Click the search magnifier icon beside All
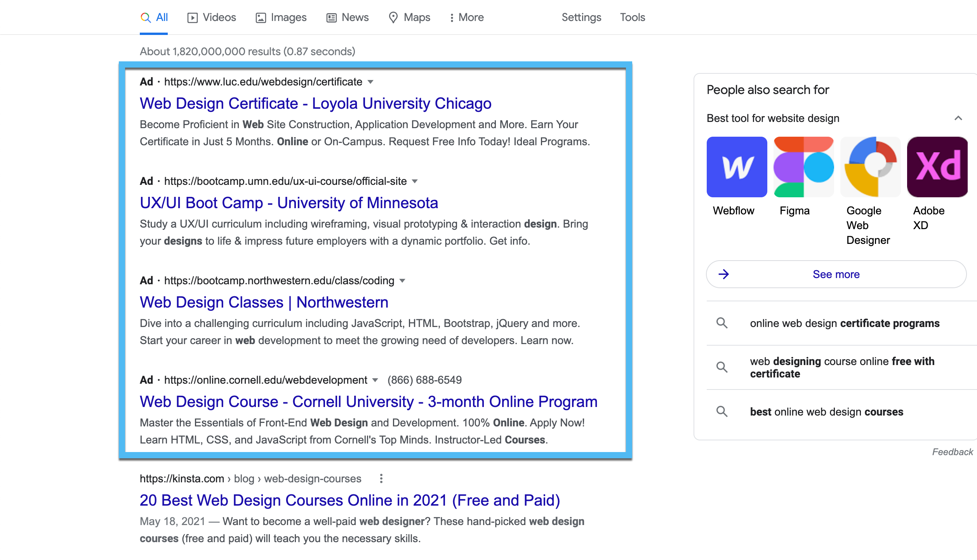Image resolution: width=977 pixels, height=560 pixels. pyautogui.click(x=146, y=17)
